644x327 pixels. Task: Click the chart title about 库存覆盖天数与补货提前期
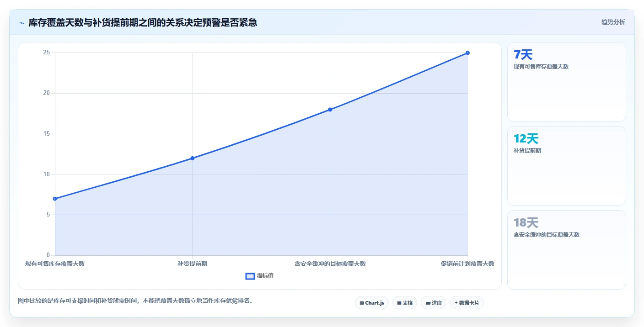pos(143,22)
